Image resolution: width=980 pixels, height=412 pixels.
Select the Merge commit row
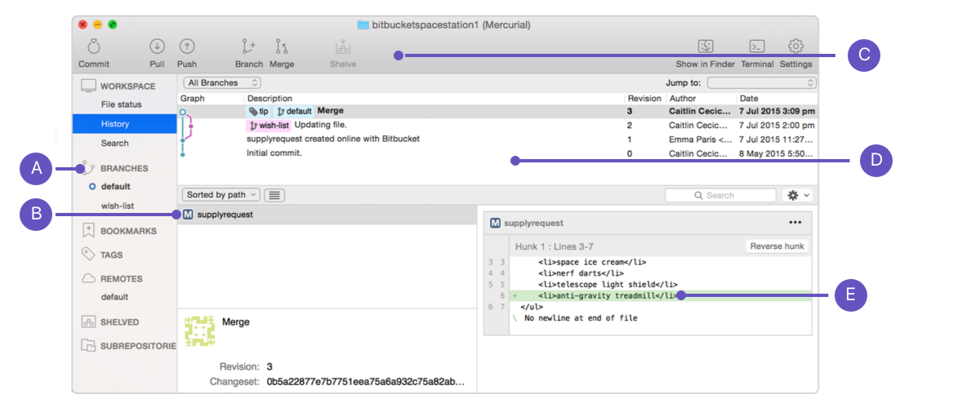[x=497, y=111]
